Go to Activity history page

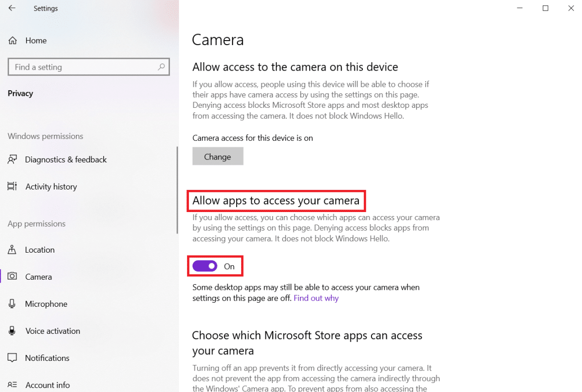51,186
